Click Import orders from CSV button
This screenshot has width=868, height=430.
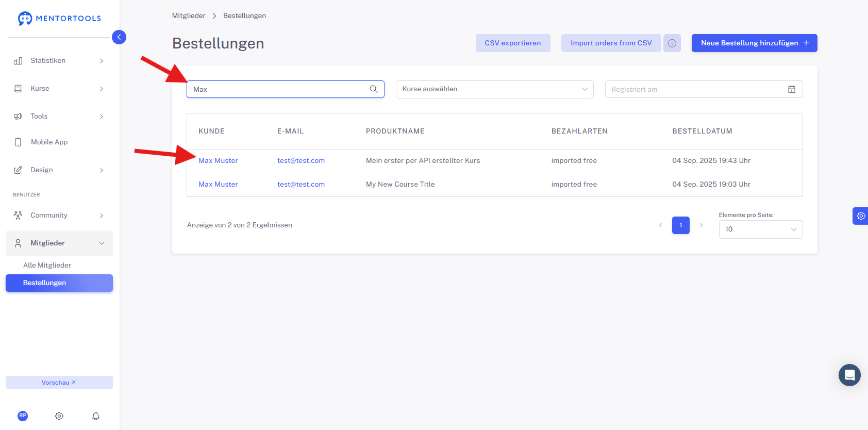coord(611,43)
